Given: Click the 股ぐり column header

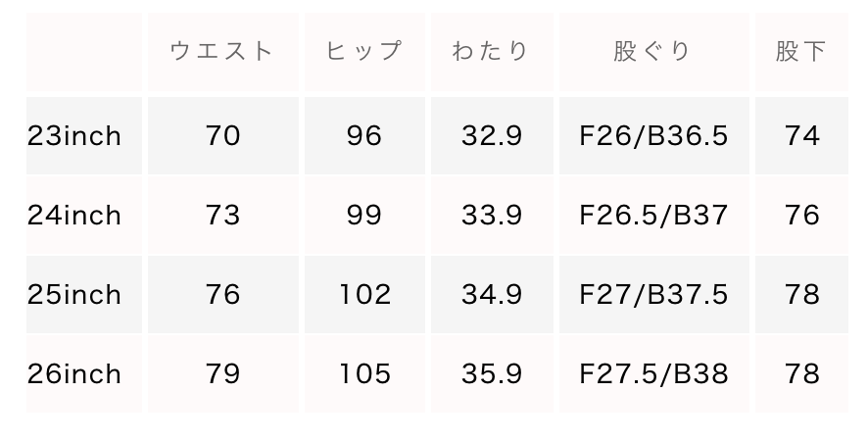Looking at the screenshot, I should [x=653, y=52].
